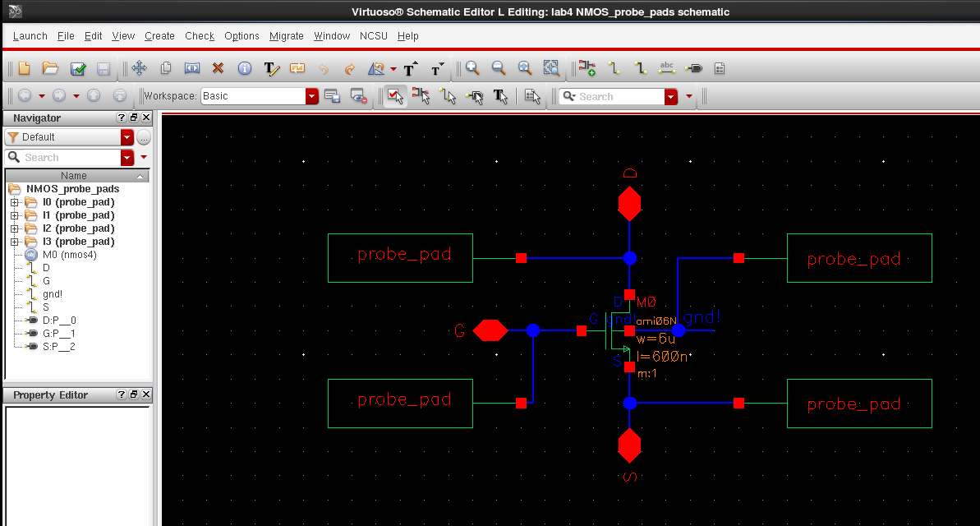Toggle the select-wires filter icon
980x526 pixels.
coord(448,96)
